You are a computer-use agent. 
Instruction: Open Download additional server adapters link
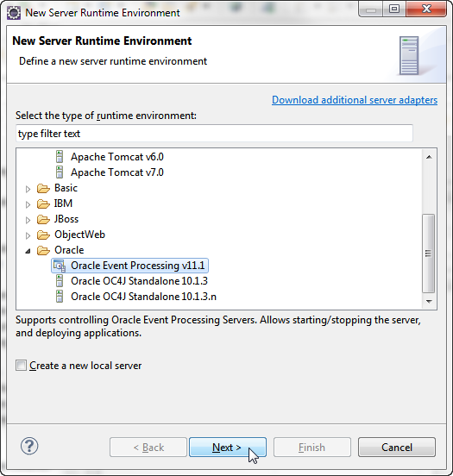(x=355, y=100)
